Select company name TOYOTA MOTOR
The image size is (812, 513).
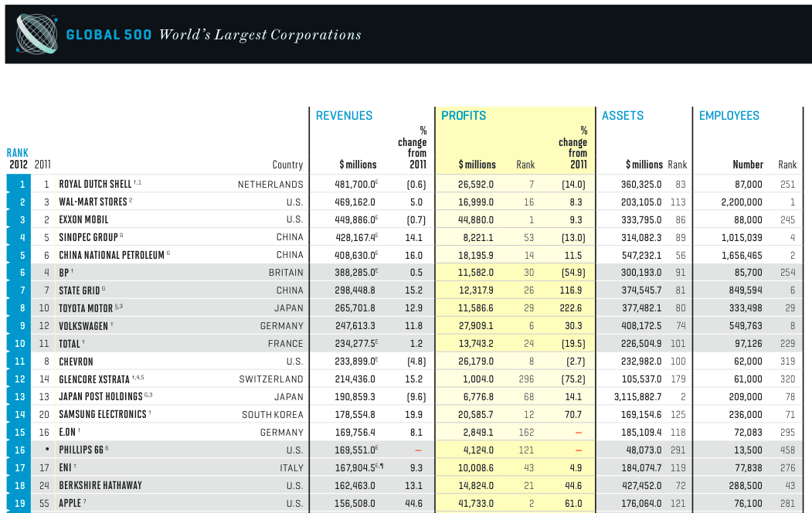click(x=86, y=308)
